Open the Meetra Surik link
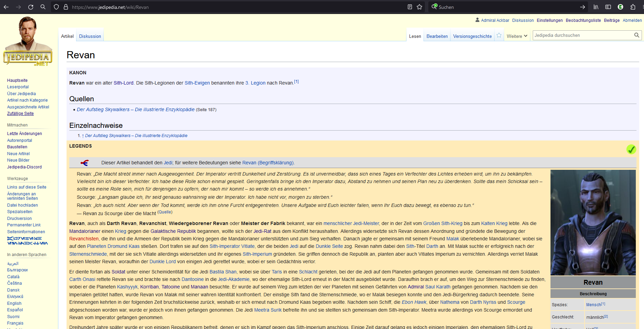 click(x=268, y=310)
